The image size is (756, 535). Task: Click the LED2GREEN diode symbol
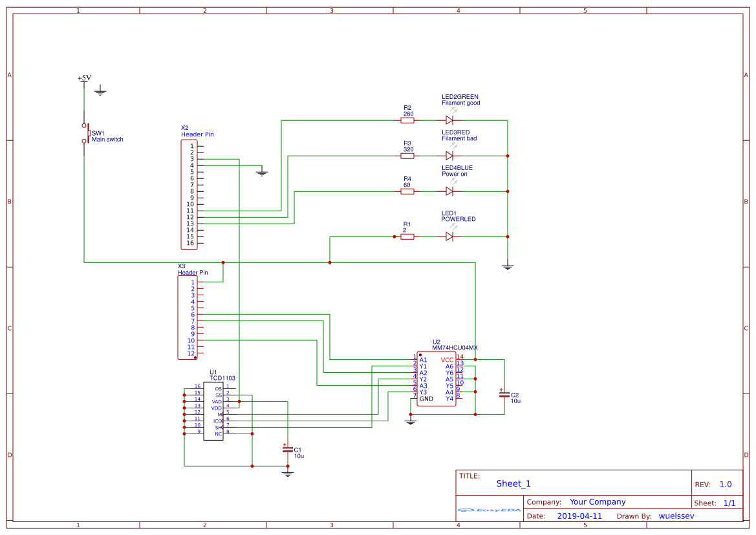coord(449,120)
